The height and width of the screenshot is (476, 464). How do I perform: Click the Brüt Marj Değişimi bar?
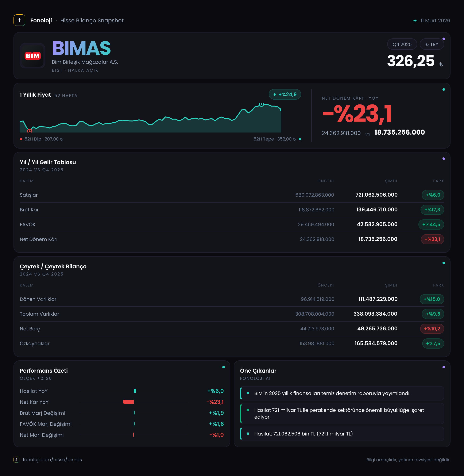(x=134, y=413)
